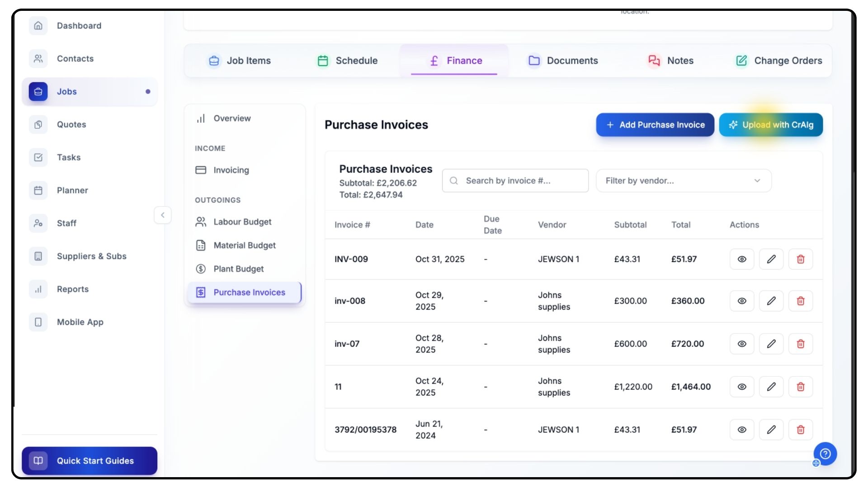Click Upload with CrAIg button
Viewport: 868px width, 488px height.
click(x=770, y=125)
